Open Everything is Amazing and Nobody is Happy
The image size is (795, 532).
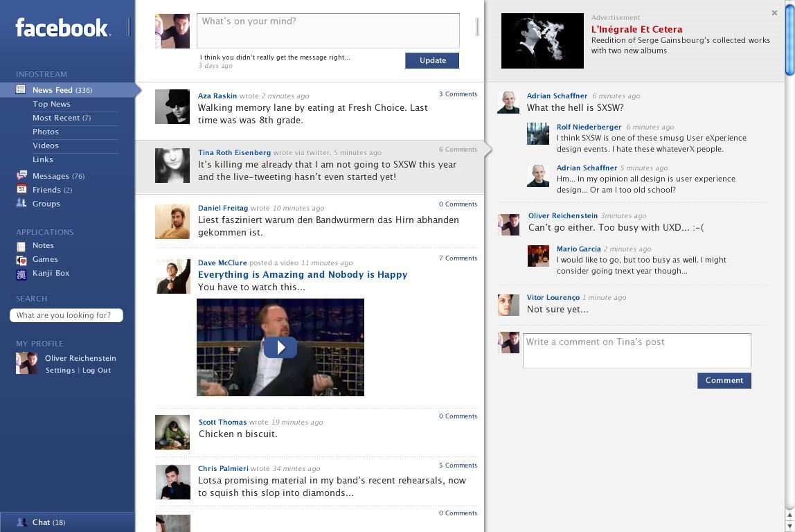click(x=303, y=274)
